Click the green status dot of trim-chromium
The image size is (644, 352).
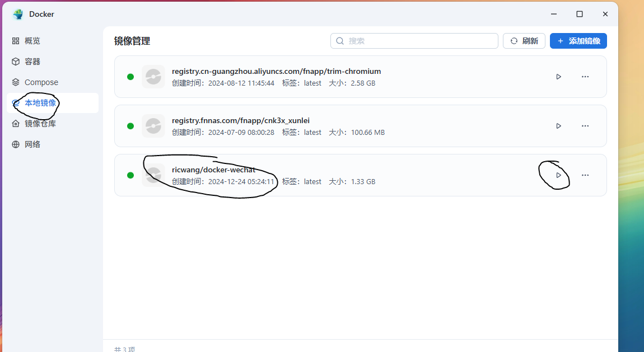[x=130, y=77]
